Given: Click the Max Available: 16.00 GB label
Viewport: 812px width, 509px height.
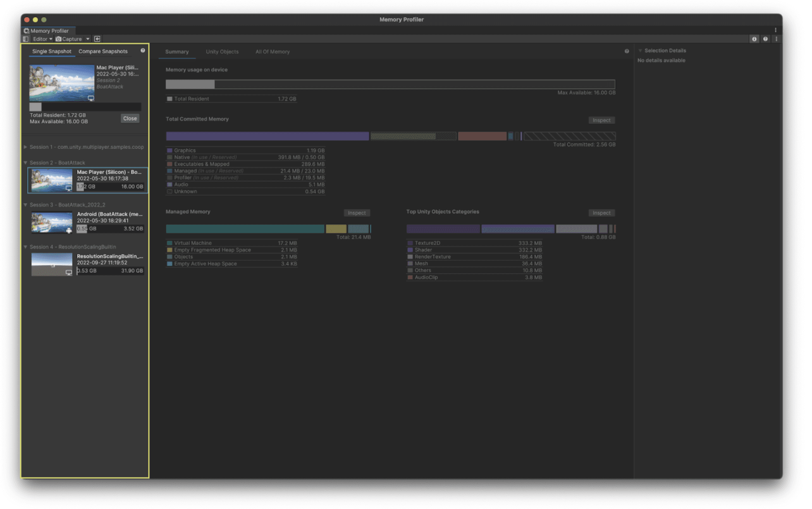Looking at the screenshot, I should pyautogui.click(x=586, y=93).
